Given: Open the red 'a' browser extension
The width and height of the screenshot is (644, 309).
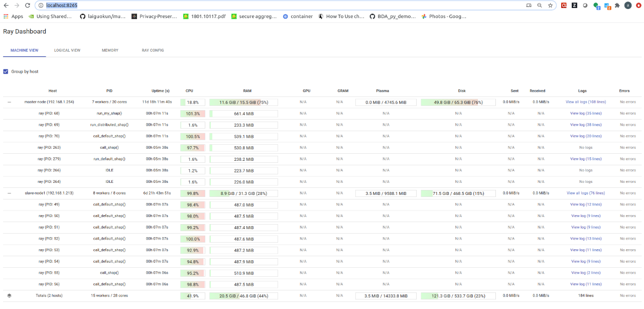Looking at the screenshot, I should point(564,6).
